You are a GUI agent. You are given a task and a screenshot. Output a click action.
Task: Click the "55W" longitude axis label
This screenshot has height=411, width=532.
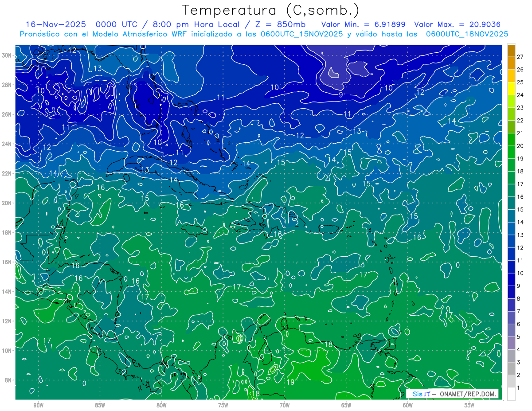[469, 405]
